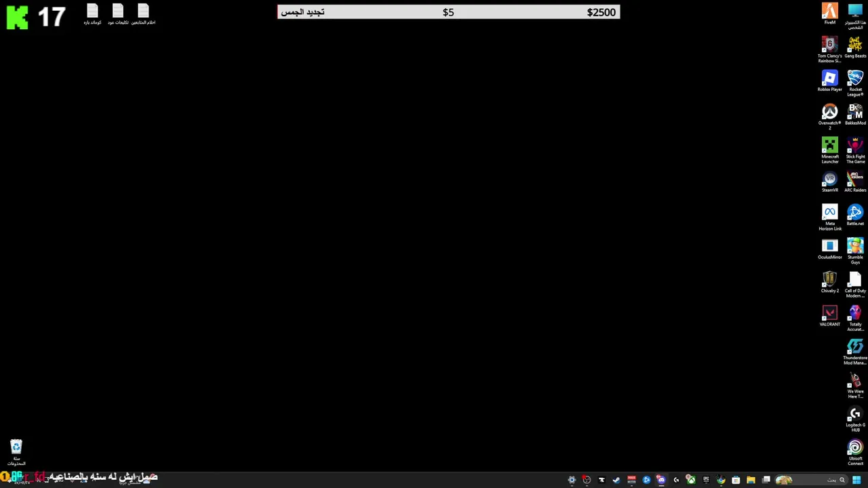Open Epic Games Launcher taskbar icon
868x488 pixels.
[706, 480]
